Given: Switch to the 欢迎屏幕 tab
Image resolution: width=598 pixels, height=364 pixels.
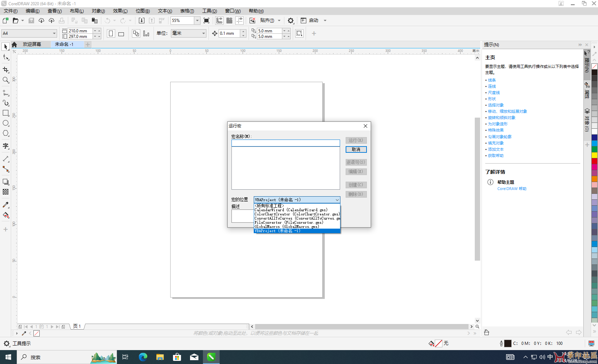Looking at the screenshot, I should [32, 44].
